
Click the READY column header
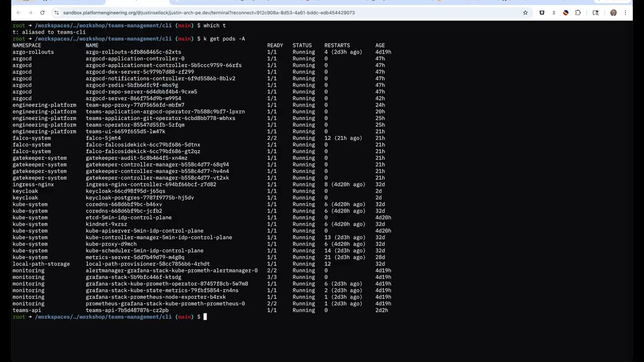[x=275, y=45]
